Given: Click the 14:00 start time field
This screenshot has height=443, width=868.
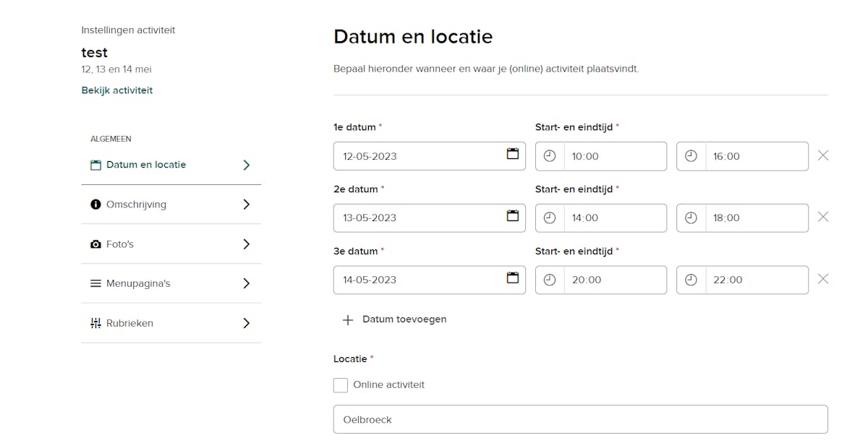Looking at the screenshot, I should point(615,218).
